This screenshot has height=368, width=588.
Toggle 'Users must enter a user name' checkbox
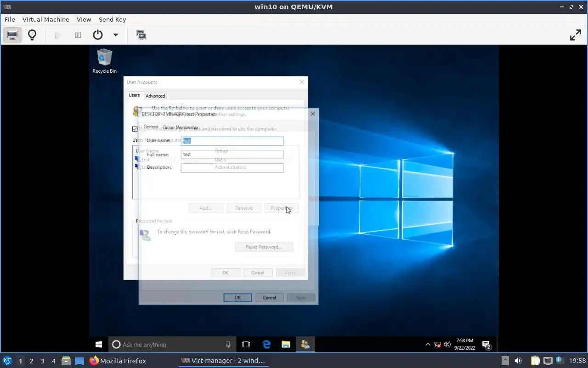(x=135, y=129)
